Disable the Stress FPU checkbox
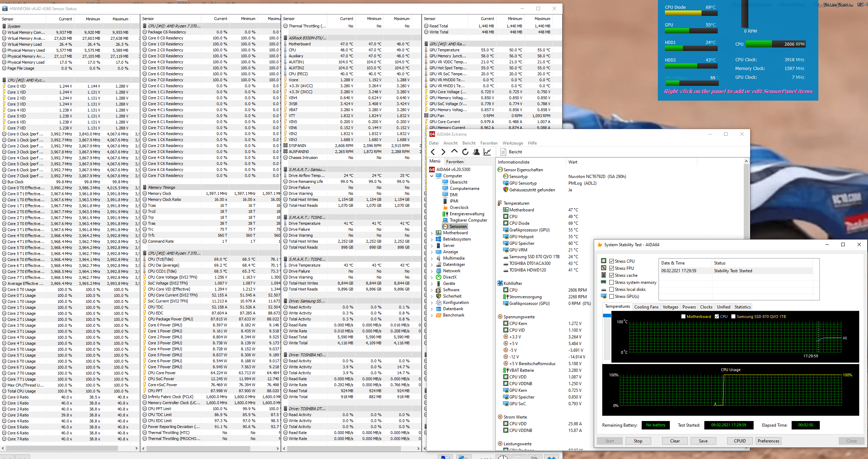 click(612, 268)
